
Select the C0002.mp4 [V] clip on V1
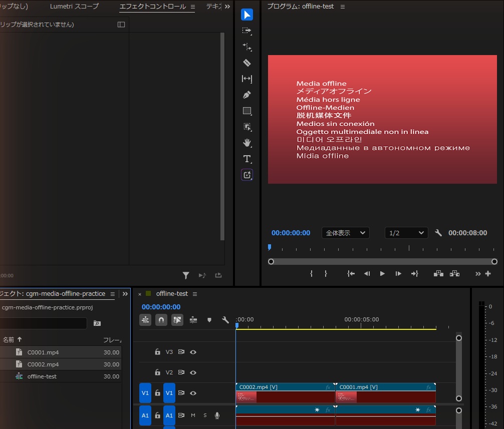(285, 393)
